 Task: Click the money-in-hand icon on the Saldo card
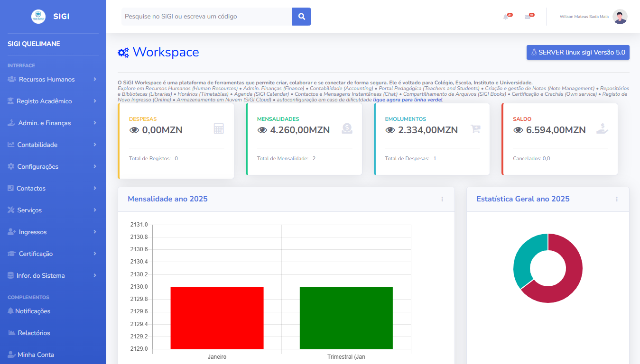pyautogui.click(x=602, y=128)
